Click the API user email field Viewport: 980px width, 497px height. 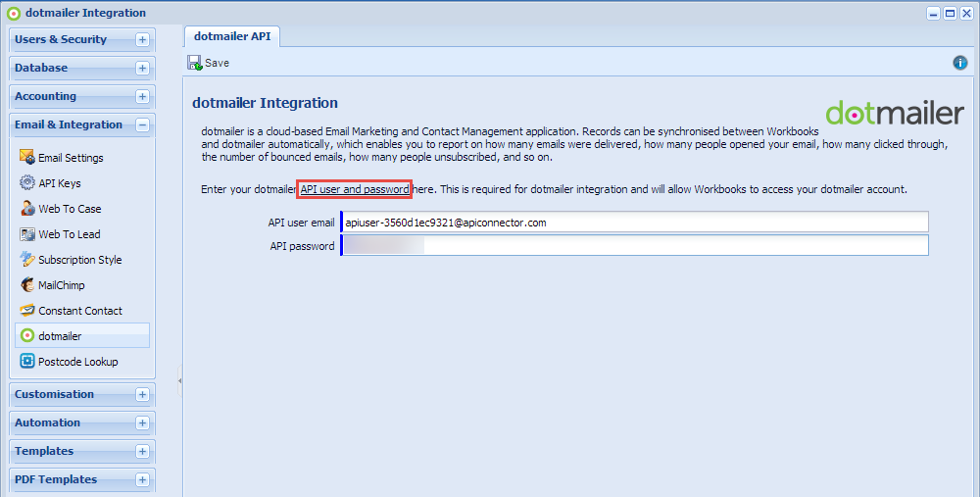pos(634,222)
